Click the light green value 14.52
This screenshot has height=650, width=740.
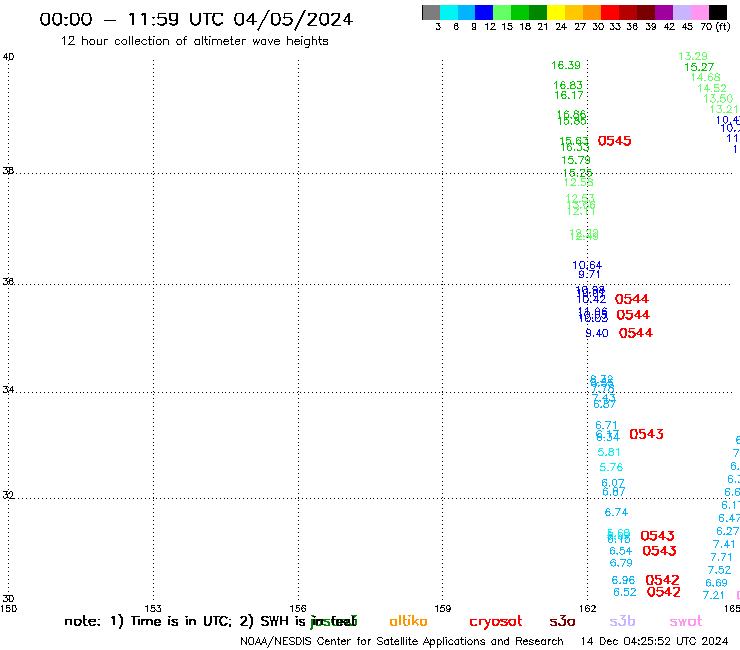point(712,88)
